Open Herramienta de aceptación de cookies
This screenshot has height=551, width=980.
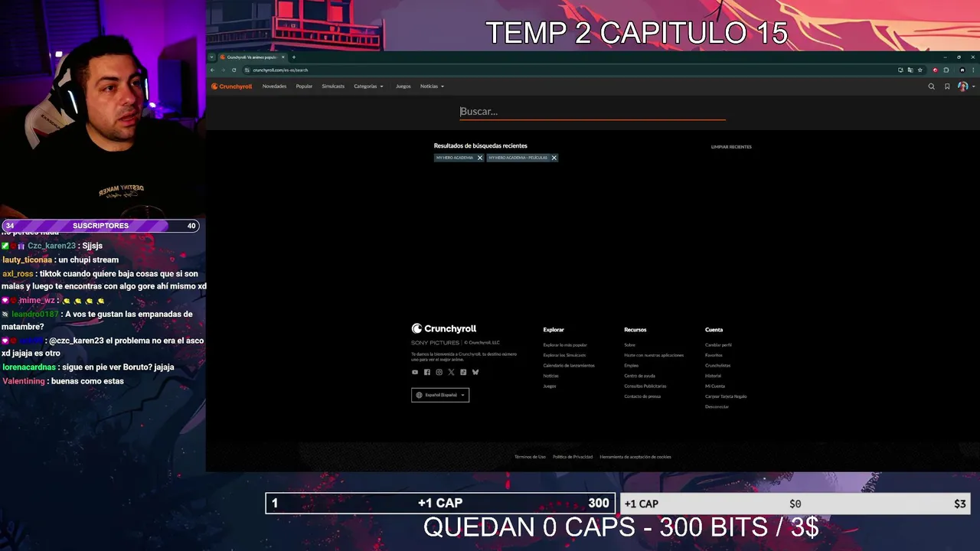pos(635,457)
